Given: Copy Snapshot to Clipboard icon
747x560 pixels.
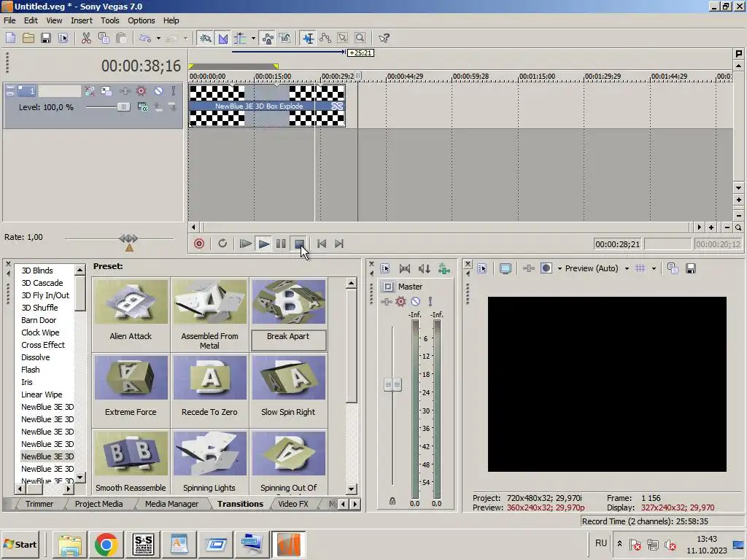Looking at the screenshot, I should pyautogui.click(x=673, y=268).
